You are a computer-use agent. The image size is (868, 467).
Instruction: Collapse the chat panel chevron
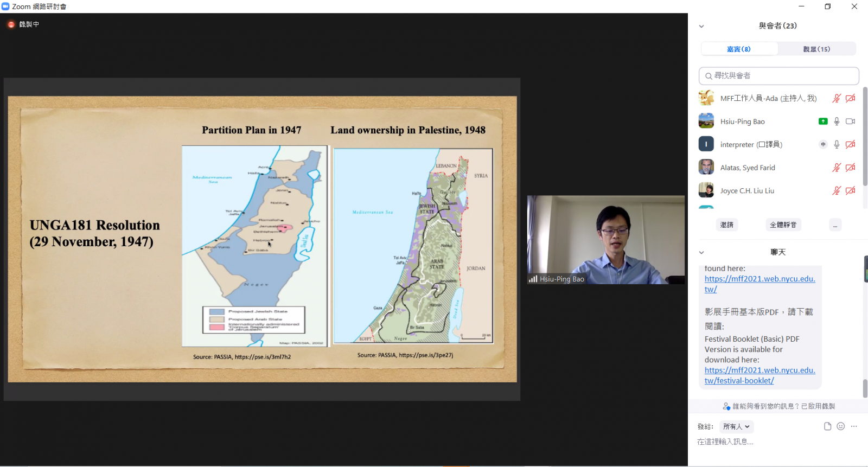tap(701, 252)
